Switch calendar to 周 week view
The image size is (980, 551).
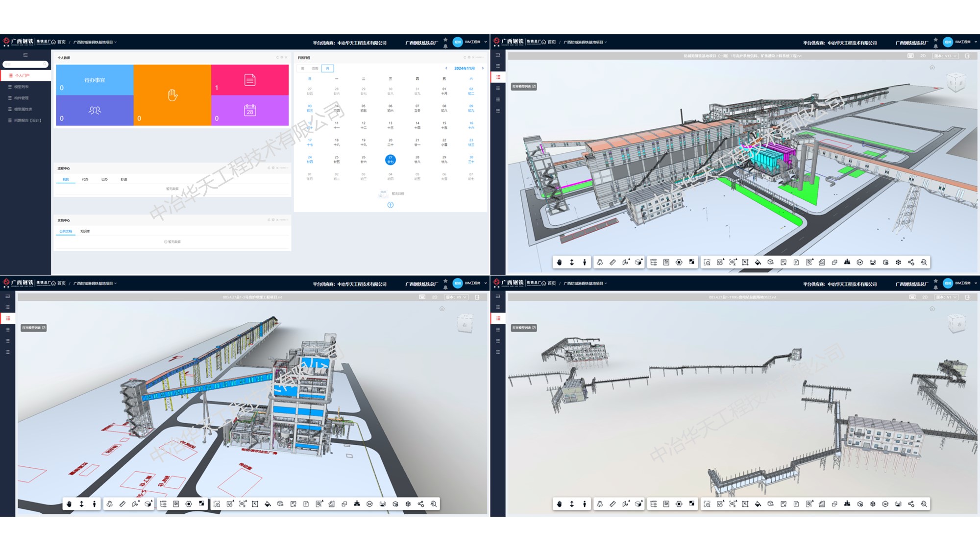(x=303, y=69)
